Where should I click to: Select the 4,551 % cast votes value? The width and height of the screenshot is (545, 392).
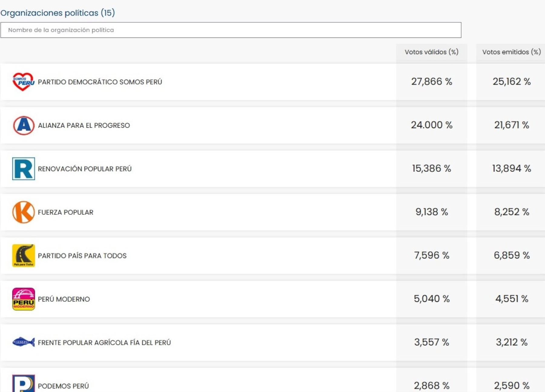(512, 299)
